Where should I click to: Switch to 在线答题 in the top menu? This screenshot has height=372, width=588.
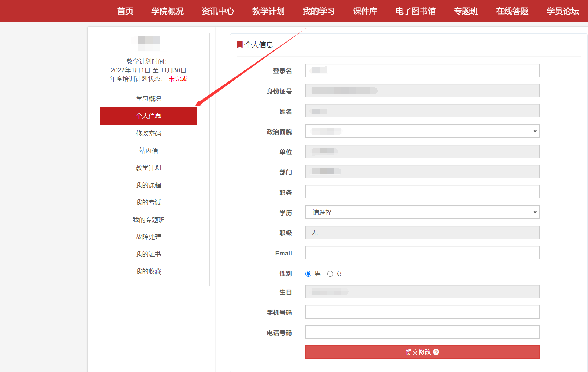(512, 11)
